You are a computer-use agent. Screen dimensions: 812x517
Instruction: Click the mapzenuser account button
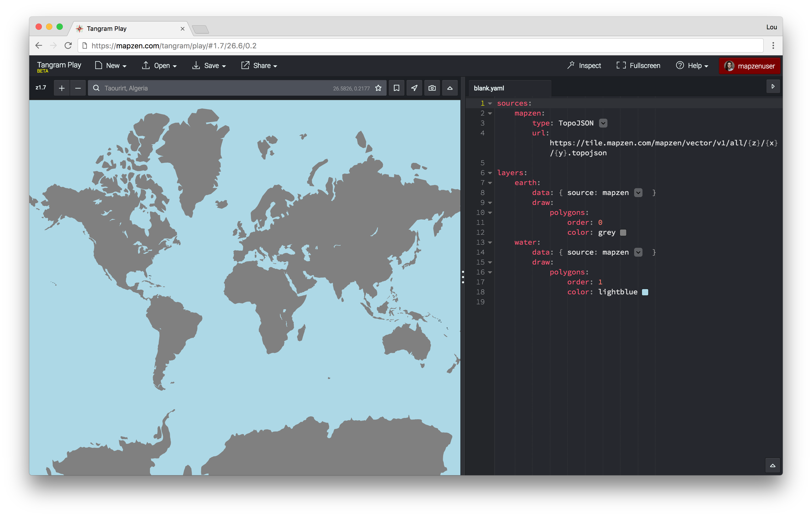coord(749,66)
